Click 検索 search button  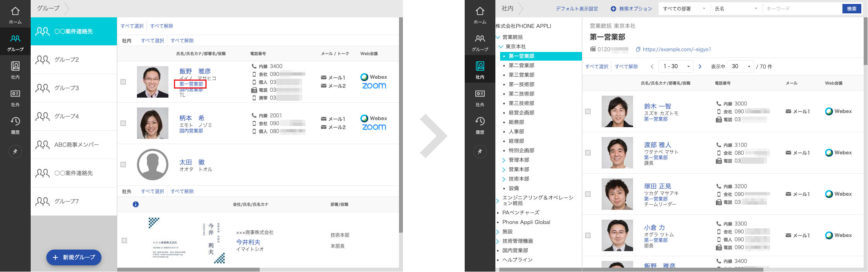[851, 9]
